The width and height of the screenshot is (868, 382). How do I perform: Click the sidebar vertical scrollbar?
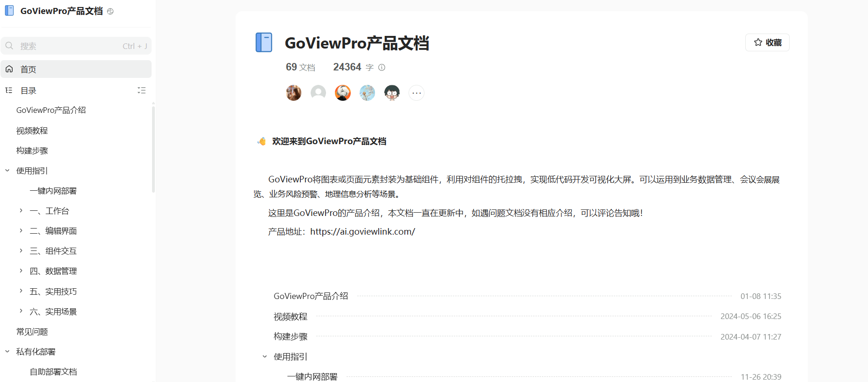153,149
